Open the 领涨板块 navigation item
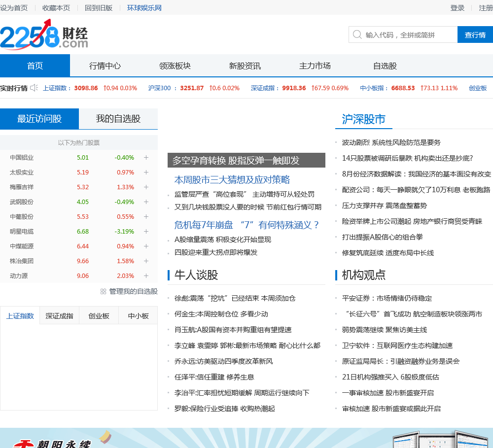This screenshot has height=448, width=493. tap(175, 66)
